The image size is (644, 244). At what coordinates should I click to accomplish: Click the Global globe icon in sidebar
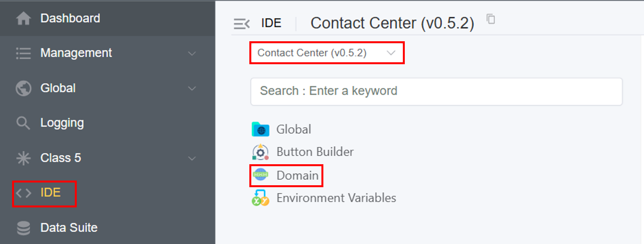tap(23, 88)
